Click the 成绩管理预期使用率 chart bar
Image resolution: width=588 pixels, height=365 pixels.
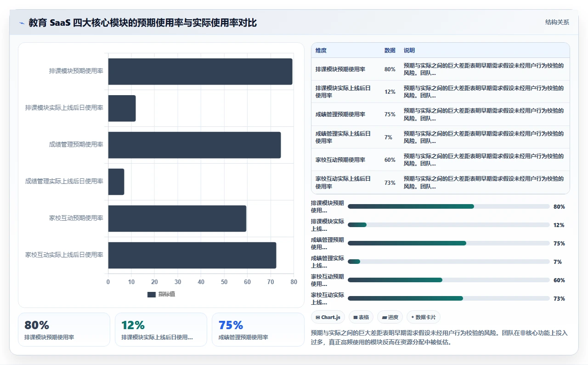coord(194,145)
